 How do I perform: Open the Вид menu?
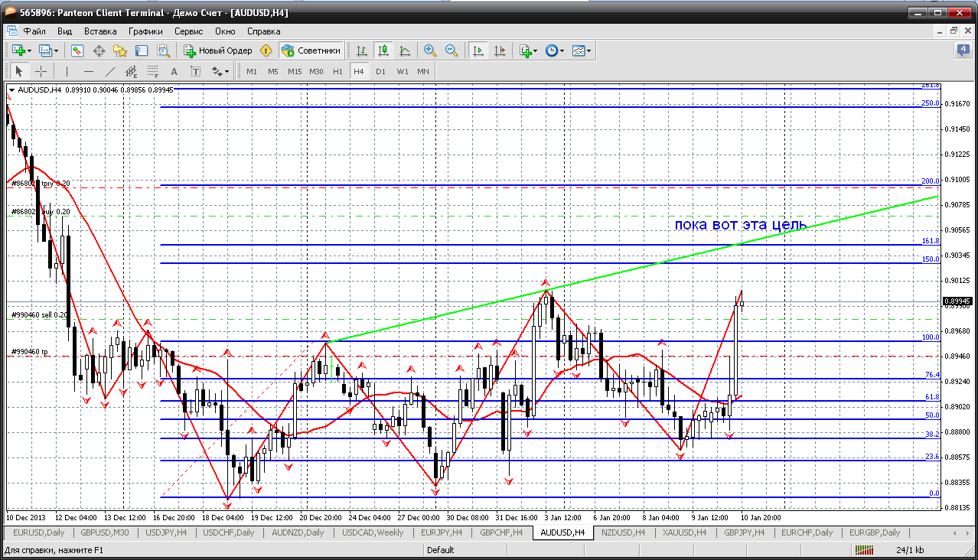point(64,31)
